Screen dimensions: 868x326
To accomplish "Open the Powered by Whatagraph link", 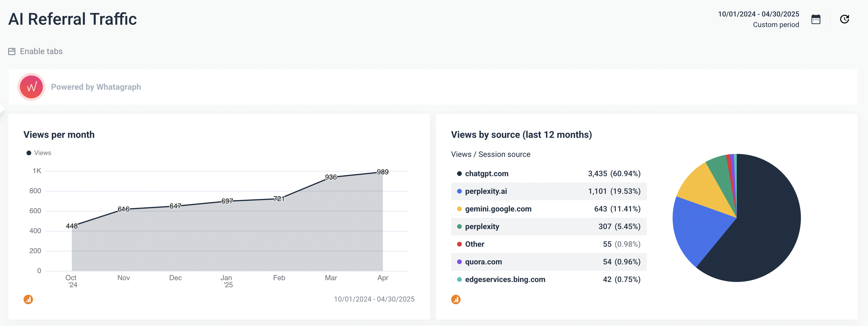I will (x=96, y=87).
